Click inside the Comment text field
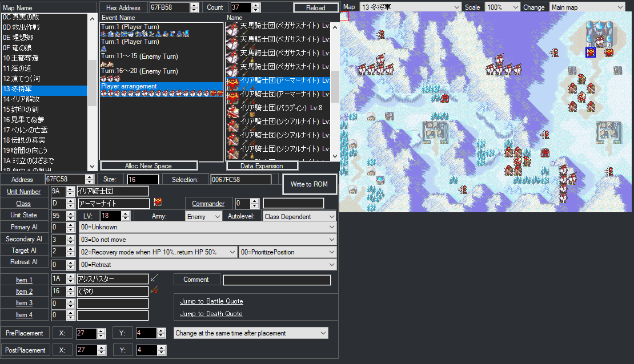Viewport: 634px width, 364px height. click(276, 280)
